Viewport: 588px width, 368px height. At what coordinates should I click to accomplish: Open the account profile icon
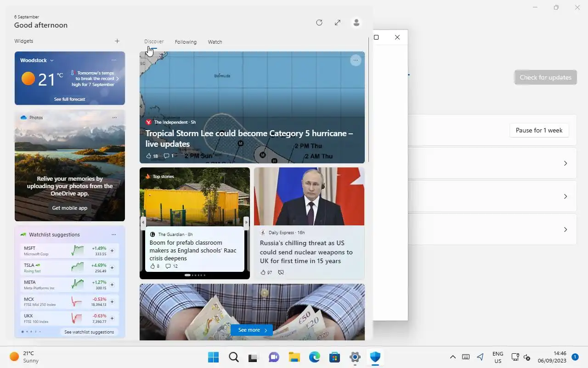coord(356,23)
